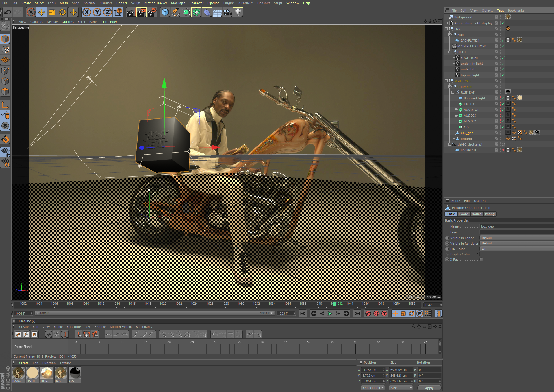Click the Add Camera icon in the toolbar
Image resolution: width=554 pixels, height=392 pixels.
tap(227, 12)
